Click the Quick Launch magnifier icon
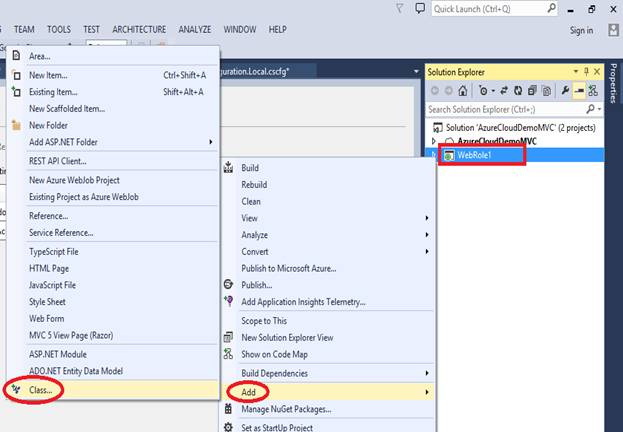Screen dimensions: 623x432 tap(551, 8)
